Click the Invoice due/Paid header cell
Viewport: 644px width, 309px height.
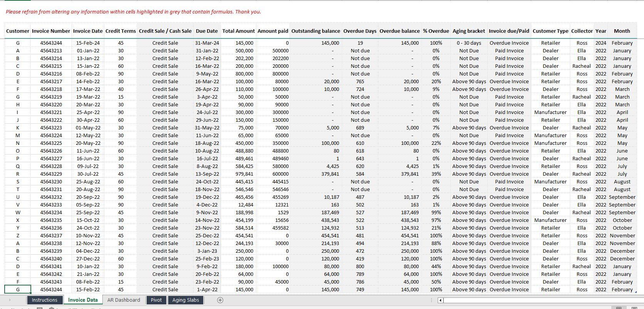[x=509, y=31]
